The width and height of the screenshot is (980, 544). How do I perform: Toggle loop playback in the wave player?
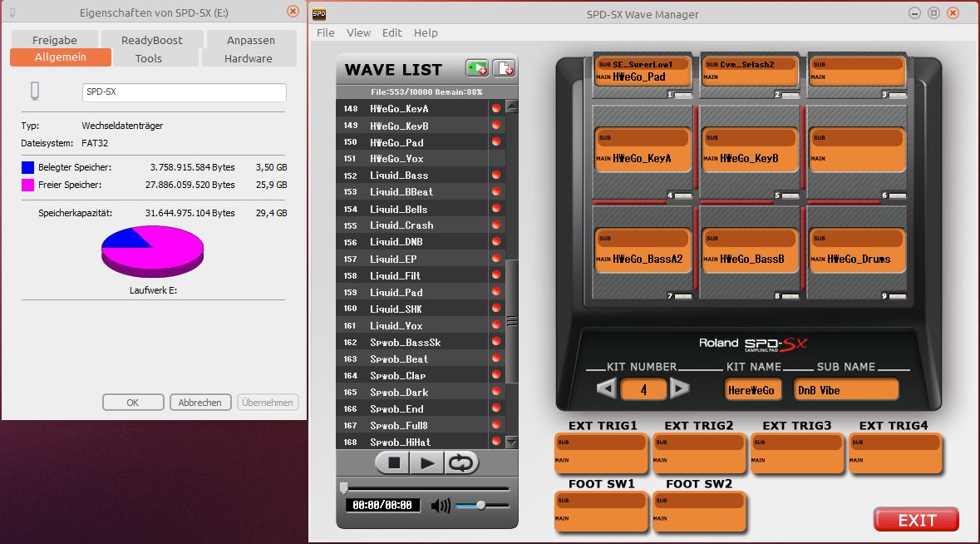(x=461, y=462)
